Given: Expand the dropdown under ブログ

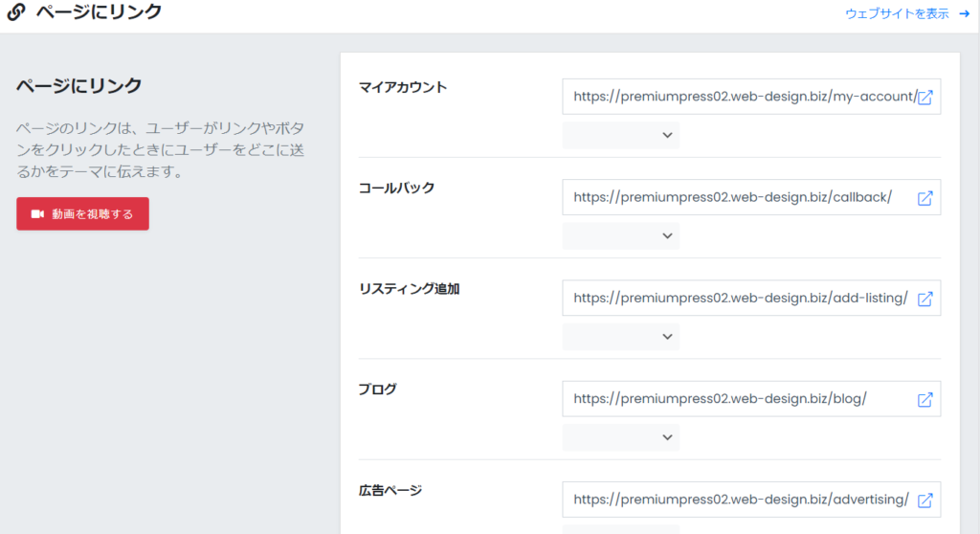Looking at the screenshot, I should tap(620, 437).
